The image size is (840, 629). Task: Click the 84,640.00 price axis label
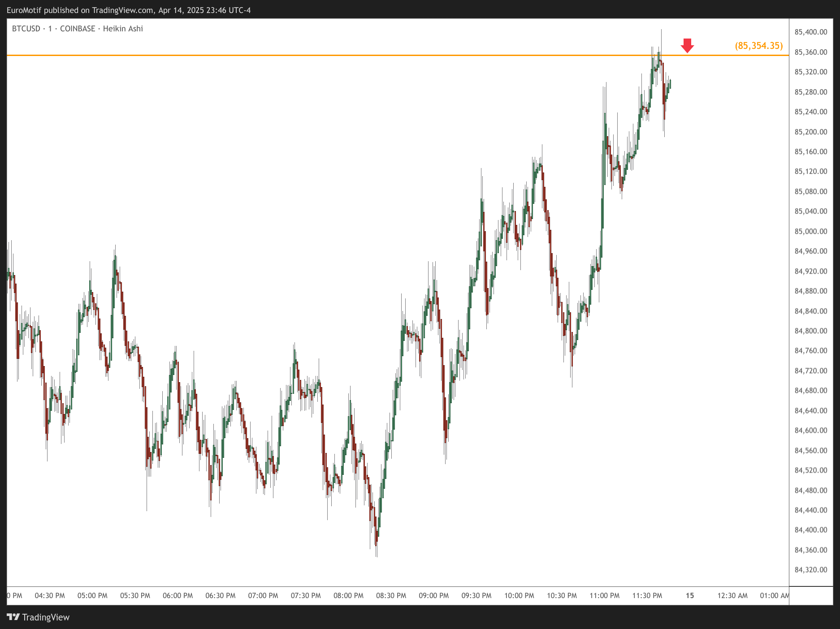(x=811, y=410)
